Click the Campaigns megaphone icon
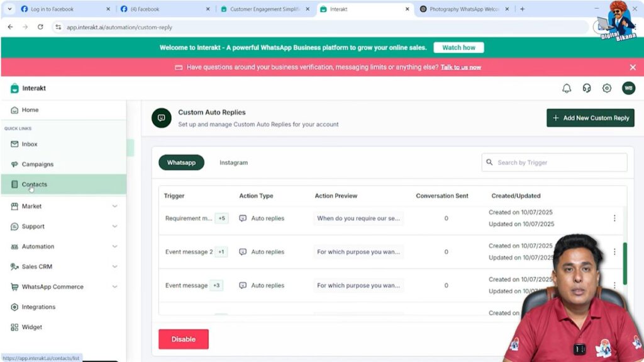Viewport: 644px width, 362px height. pyautogui.click(x=14, y=164)
